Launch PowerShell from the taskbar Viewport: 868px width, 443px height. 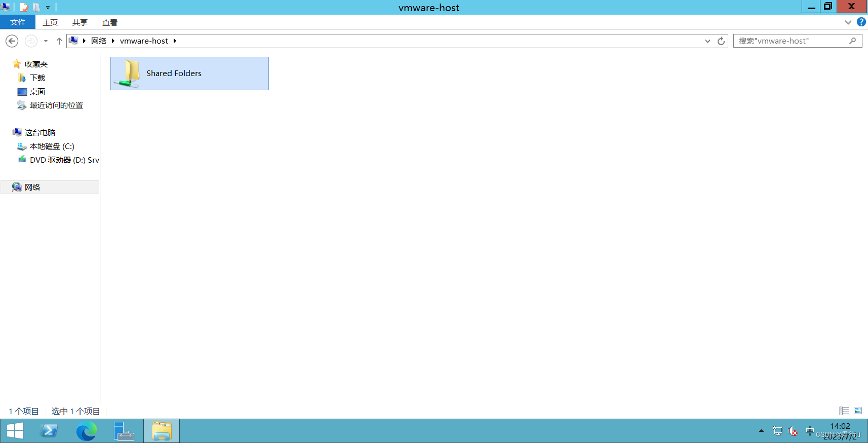pos(49,431)
